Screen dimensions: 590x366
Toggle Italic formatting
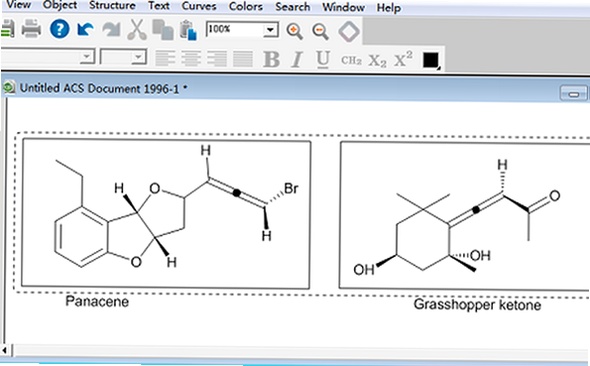(297, 59)
